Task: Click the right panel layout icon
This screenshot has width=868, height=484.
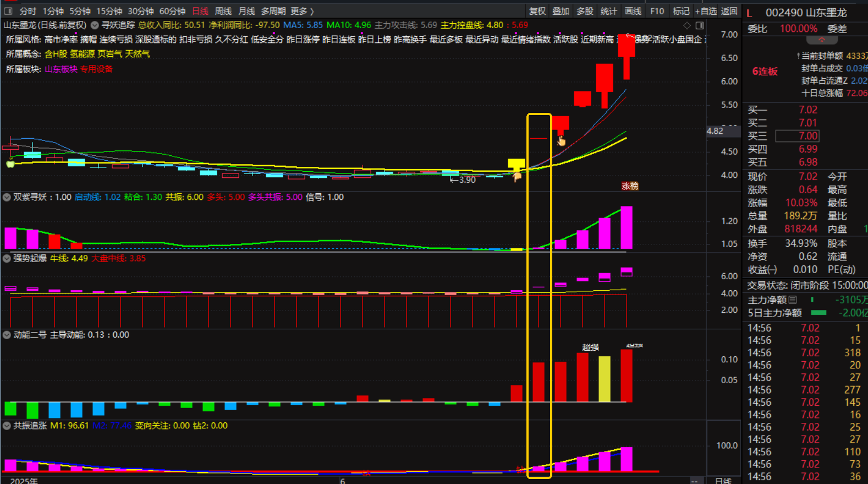Action: tap(700, 25)
